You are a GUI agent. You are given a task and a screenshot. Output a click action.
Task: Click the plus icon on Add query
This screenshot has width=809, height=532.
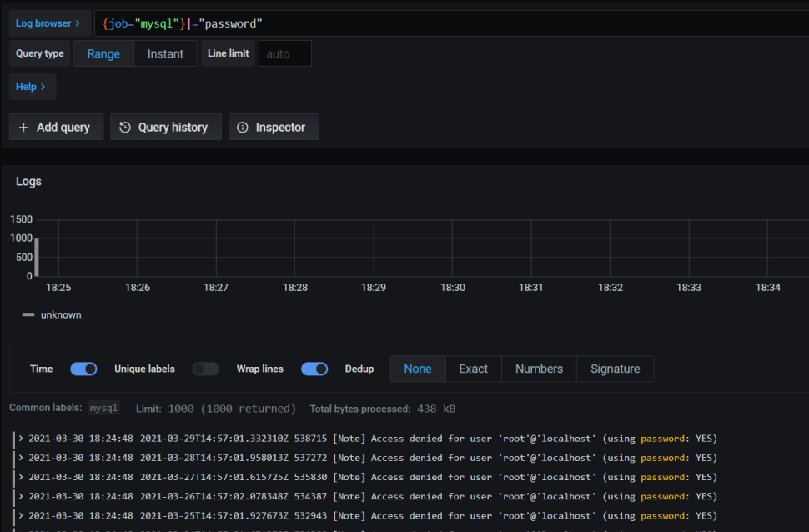(23, 128)
